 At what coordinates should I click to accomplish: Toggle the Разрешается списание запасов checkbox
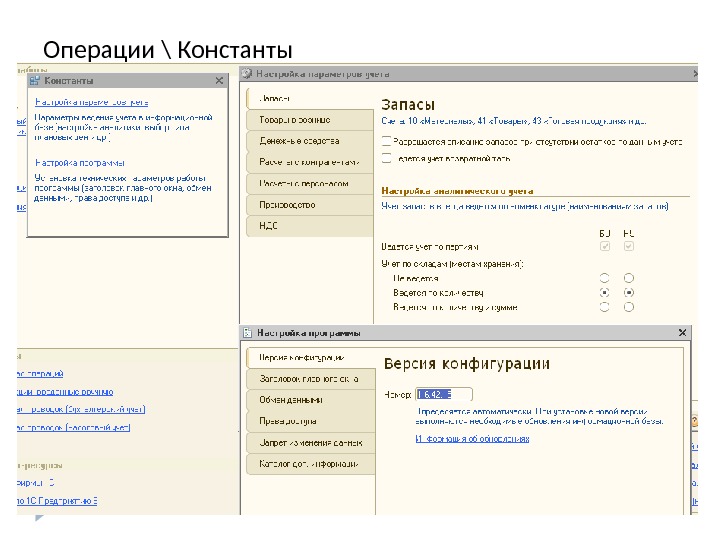tap(387, 141)
